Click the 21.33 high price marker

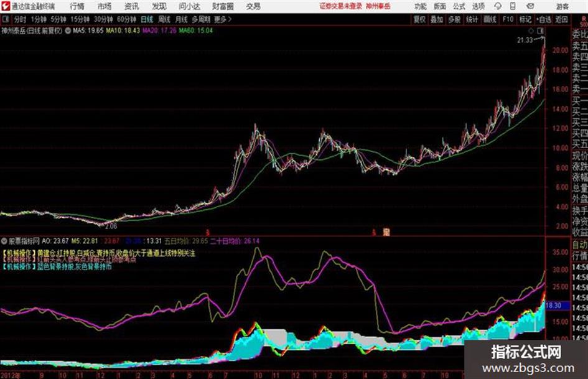click(x=525, y=40)
